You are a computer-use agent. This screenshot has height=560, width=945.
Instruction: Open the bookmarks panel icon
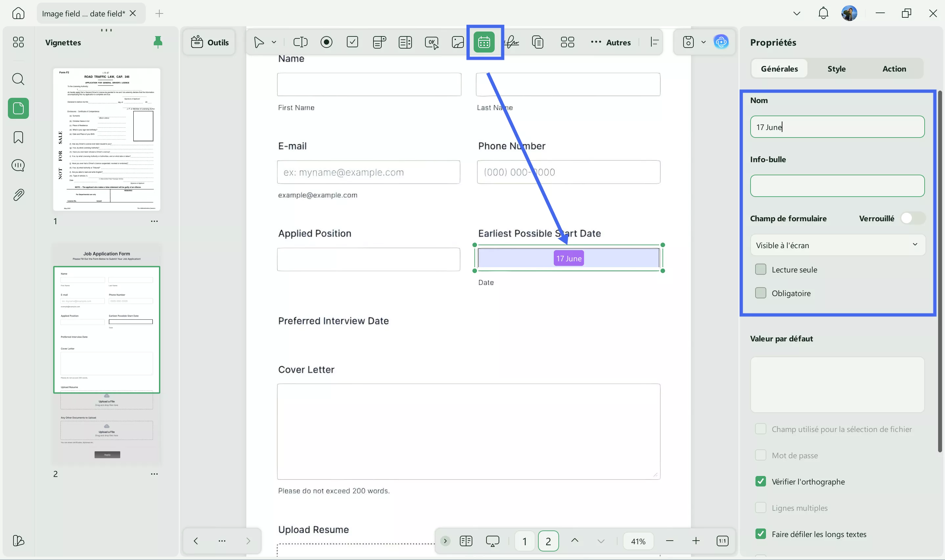point(18,137)
